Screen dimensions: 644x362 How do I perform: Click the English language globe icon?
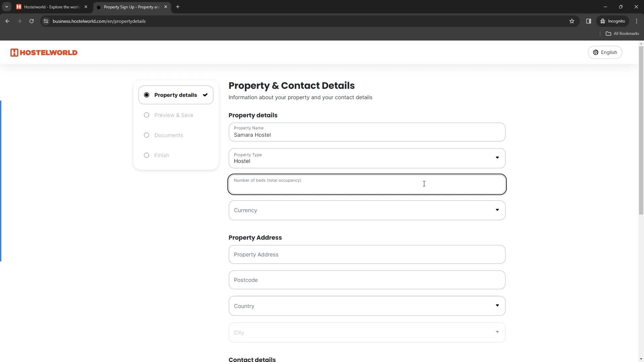595,52
